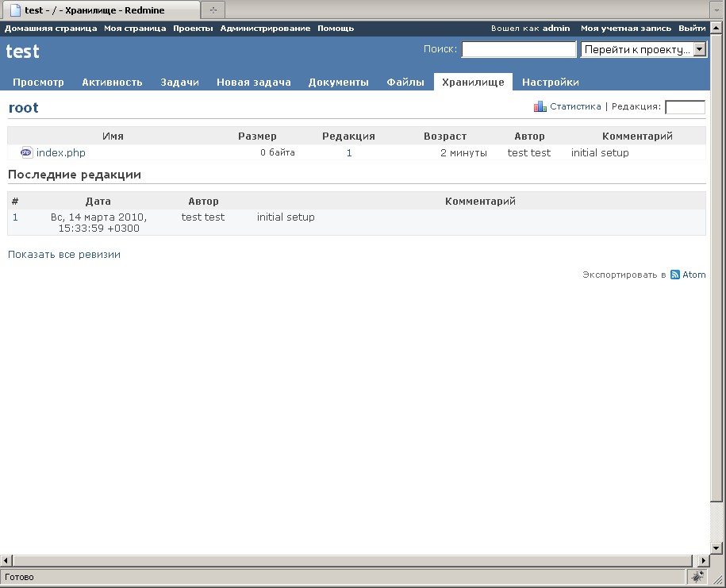Open revision 1 in index.php row
The height and width of the screenshot is (588, 726).
(349, 153)
